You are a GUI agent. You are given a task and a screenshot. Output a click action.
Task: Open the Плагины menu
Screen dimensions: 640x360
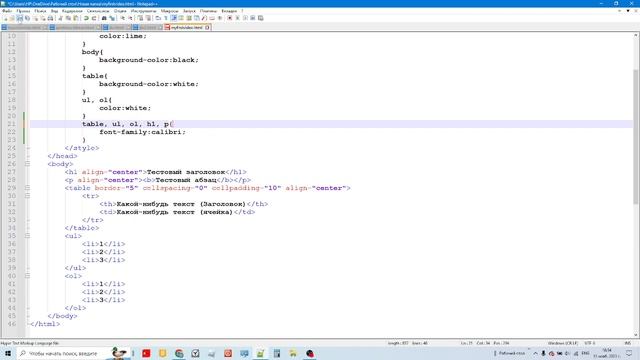pyautogui.click(x=209, y=11)
